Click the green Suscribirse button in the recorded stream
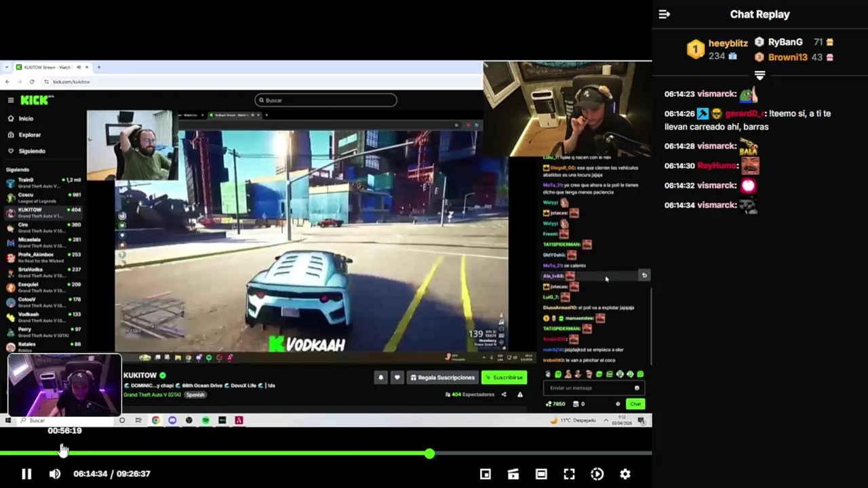This screenshot has width=868, height=488. point(504,378)
